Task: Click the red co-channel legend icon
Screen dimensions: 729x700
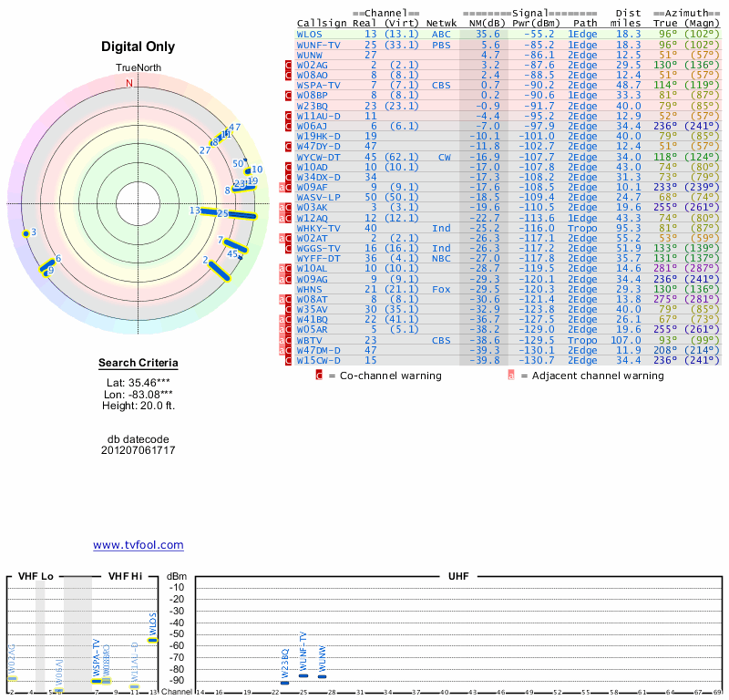Action: [x=319, y=376]
